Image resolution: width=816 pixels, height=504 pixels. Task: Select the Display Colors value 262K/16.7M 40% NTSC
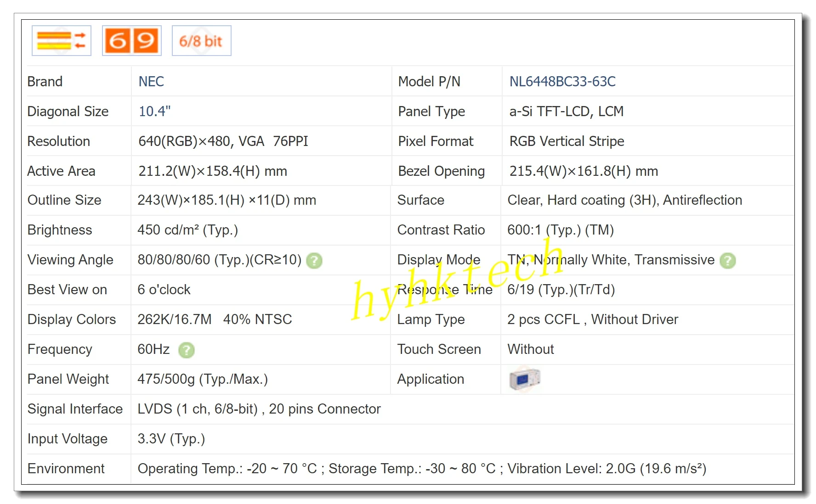[215, 319]
